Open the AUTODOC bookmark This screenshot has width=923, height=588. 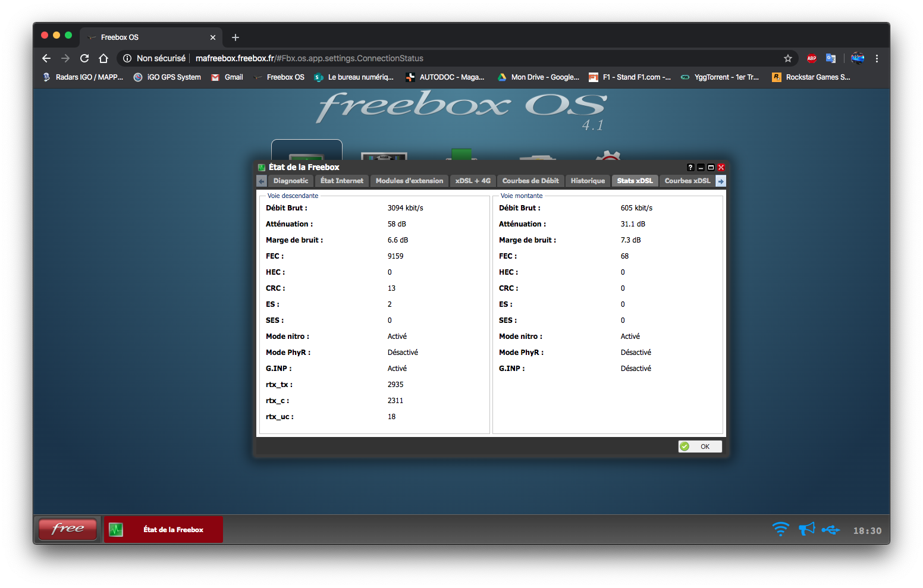(x=445, y=77)
